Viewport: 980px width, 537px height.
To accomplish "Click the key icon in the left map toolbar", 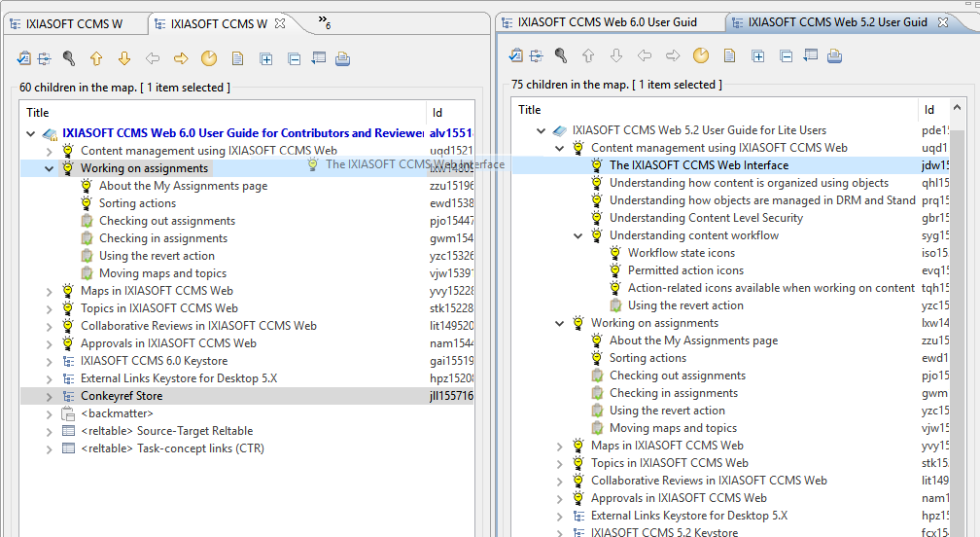I will click(x=69, y=58).
